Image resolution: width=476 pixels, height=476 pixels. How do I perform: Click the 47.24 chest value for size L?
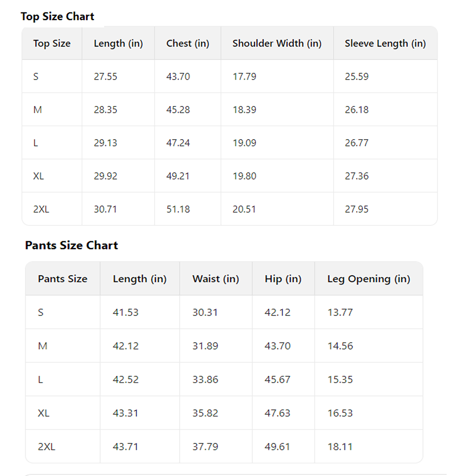point(178,143)
